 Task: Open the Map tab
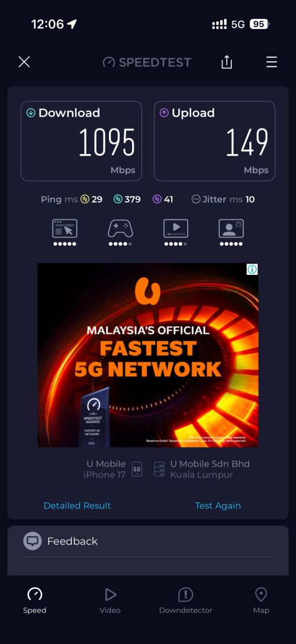[x=261, y=601]
